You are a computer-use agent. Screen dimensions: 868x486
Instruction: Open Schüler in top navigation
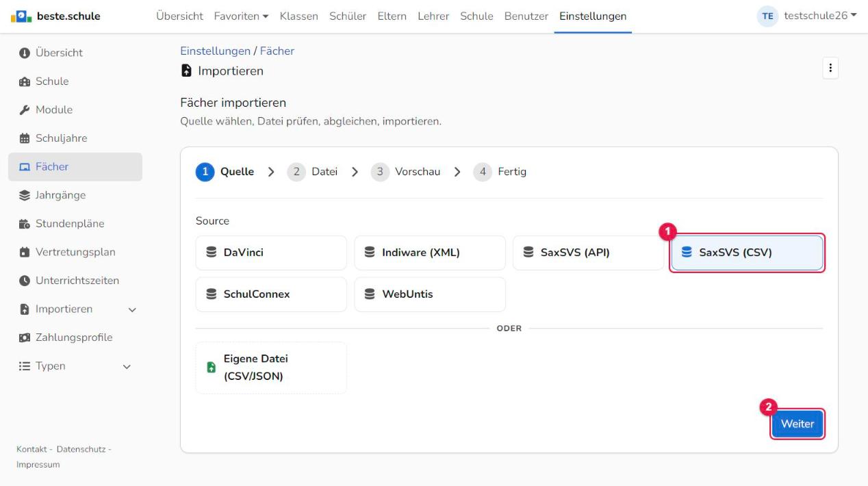pyautogui.click(x=348, y=16)
